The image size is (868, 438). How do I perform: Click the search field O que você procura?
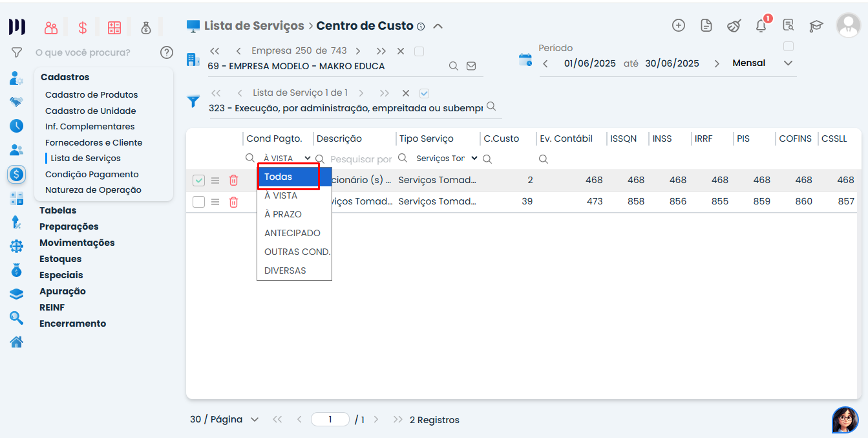coord(83,52)
